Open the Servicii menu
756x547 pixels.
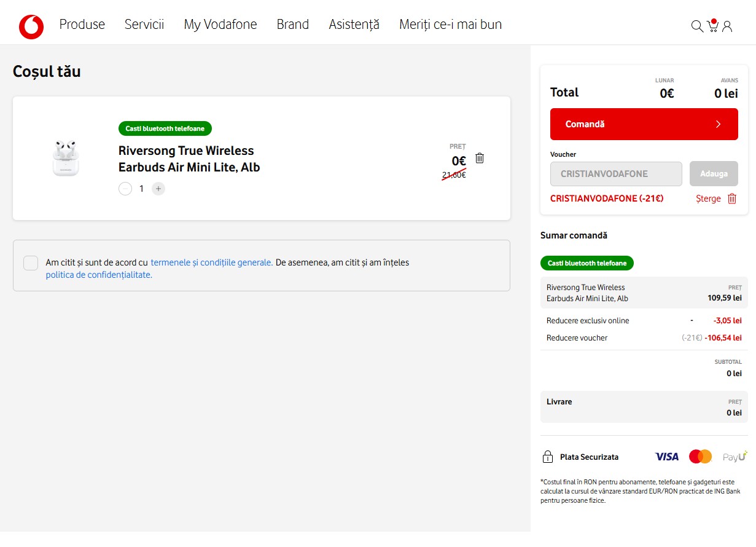144,25
